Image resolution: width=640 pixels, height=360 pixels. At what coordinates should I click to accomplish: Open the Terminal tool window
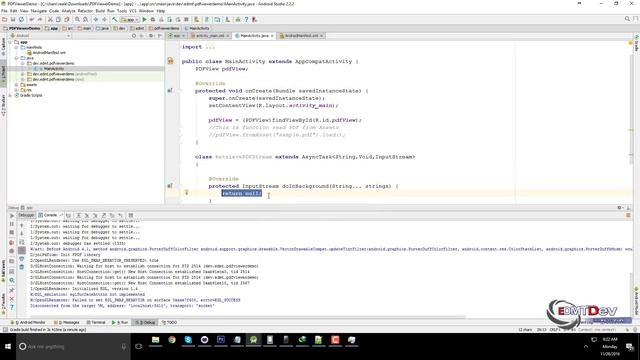(x=96, y=322)
